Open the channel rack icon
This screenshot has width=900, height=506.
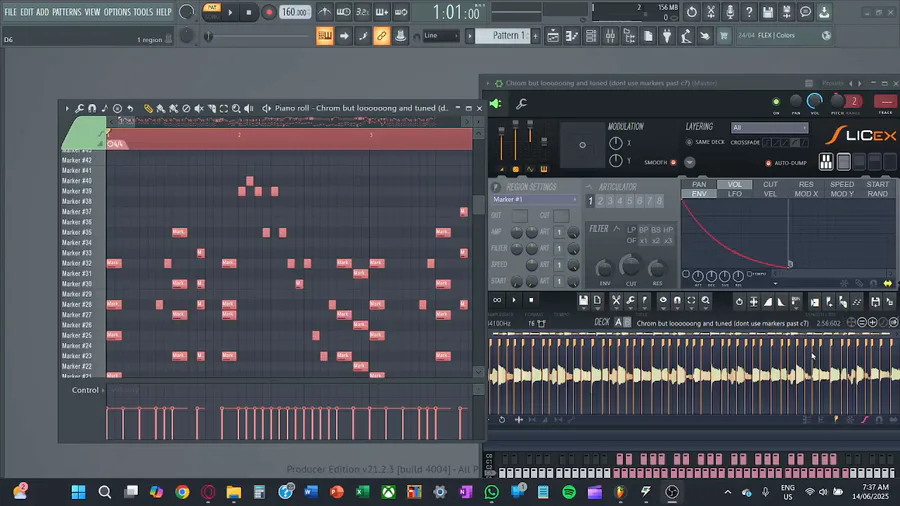pyautogui.click(x=591, y=36)
